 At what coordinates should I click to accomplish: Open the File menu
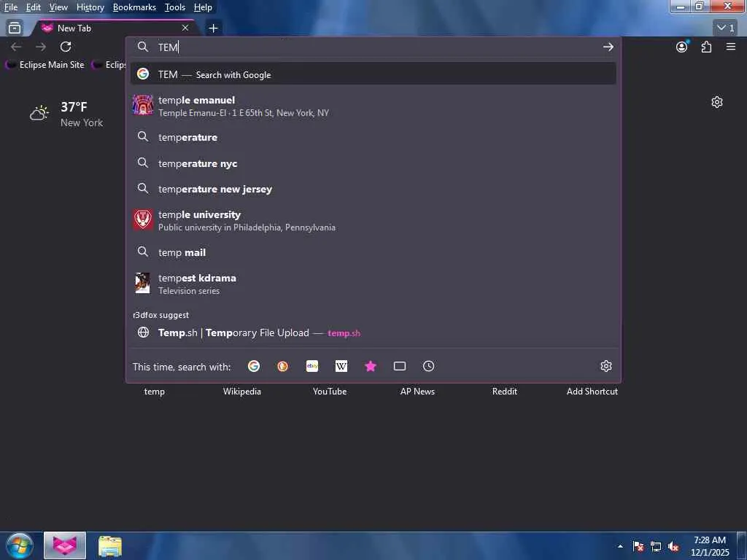[x=11, y=7]
